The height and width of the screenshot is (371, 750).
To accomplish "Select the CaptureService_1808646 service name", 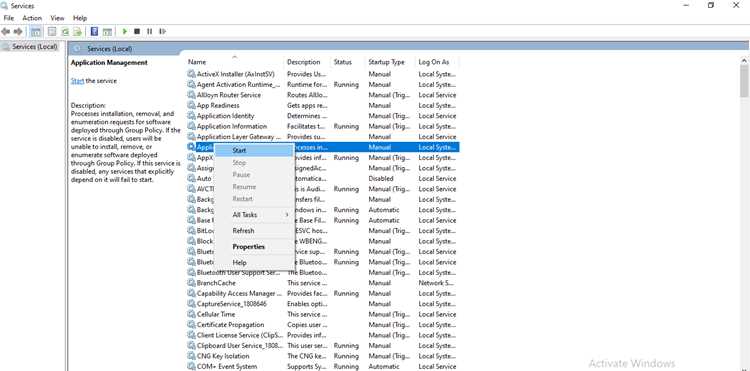I will (x=232, y=304).
